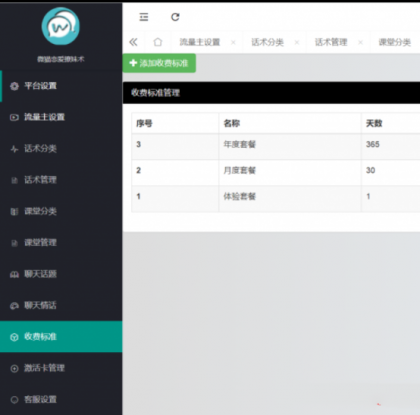Image resolution: width=420 pixels, height=415 pixels.
Task: Click the 365 days cell
Action: coord(373,144)
